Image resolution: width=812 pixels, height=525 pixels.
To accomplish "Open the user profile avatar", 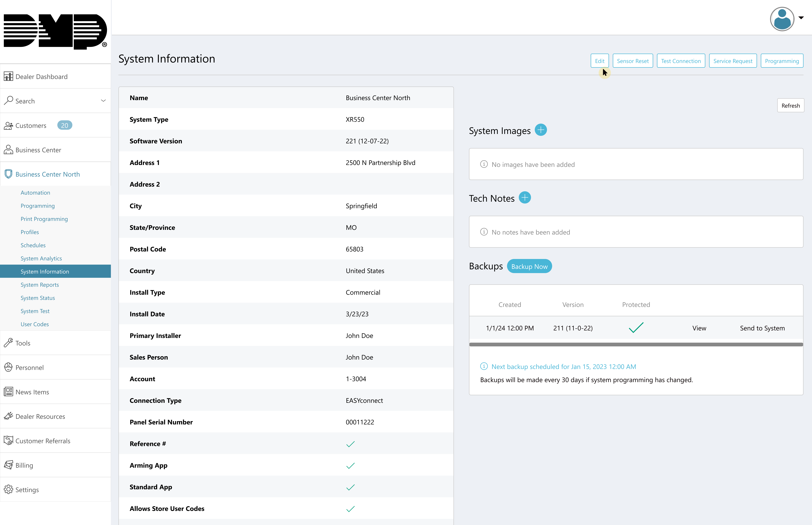I will pos(782,19).
